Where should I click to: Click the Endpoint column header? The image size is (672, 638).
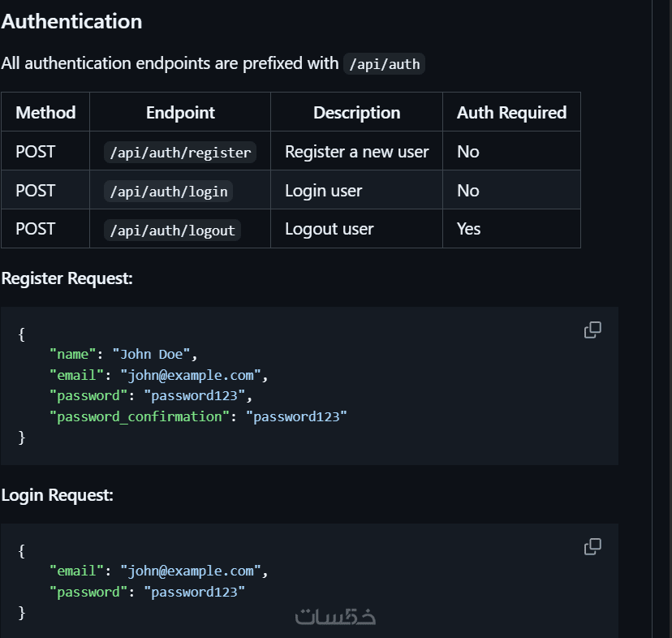click(180, 113)
